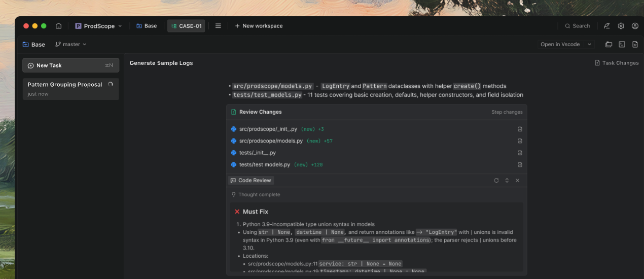Click the loading spinner on Pattern Grouping Proposal

111,85
